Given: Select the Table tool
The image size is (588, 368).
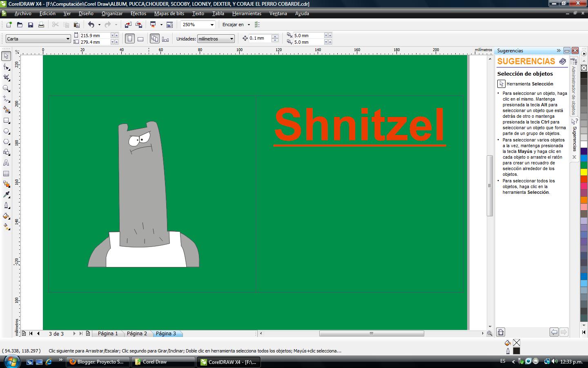Looking at the screenshot, I should pyautogui.click(x=6, y=173).
